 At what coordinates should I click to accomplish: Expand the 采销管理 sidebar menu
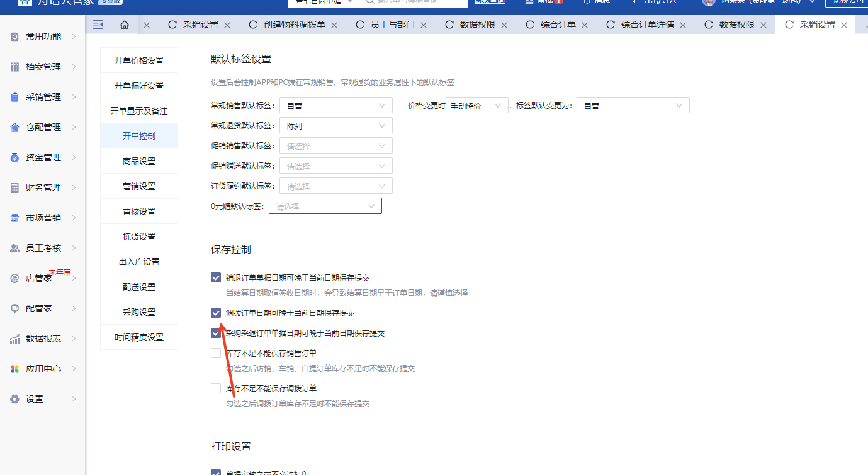[43, 97]
